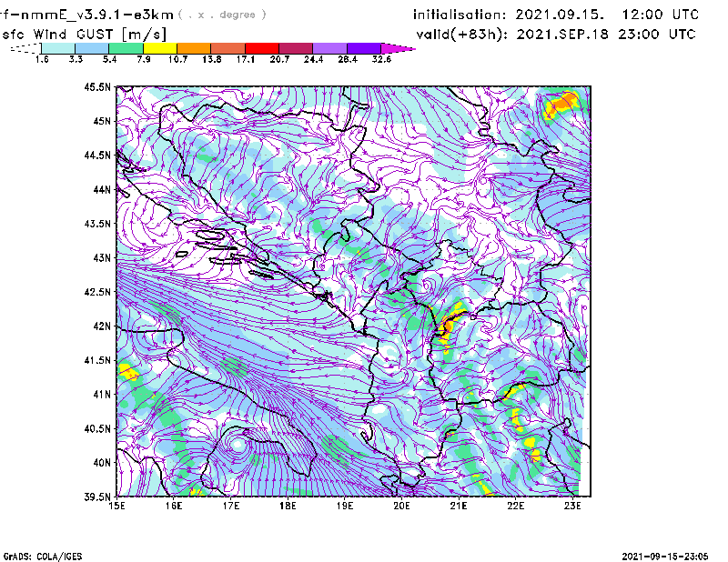Click the 39.5N latitude label
Screen dimensions: 728x562
[x=97, y=497]
